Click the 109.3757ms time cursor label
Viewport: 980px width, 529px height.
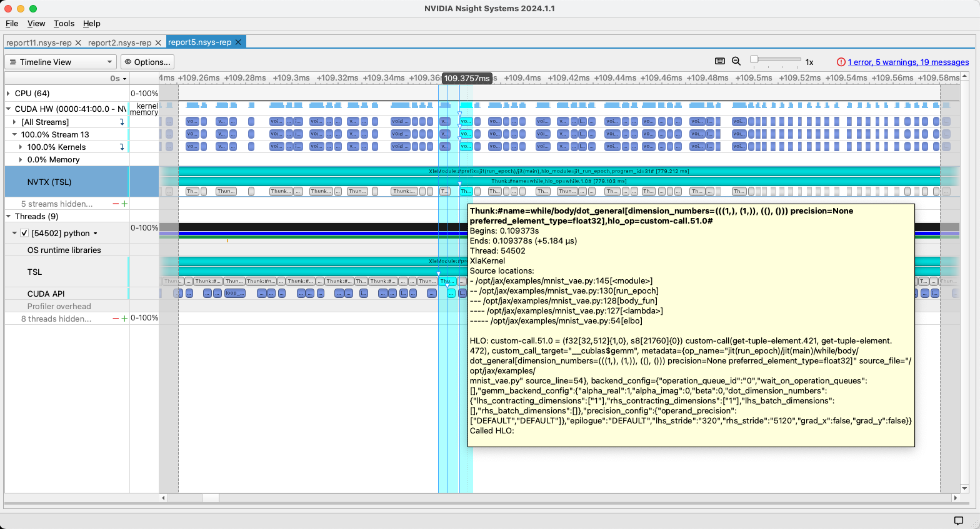click(467, 78)
